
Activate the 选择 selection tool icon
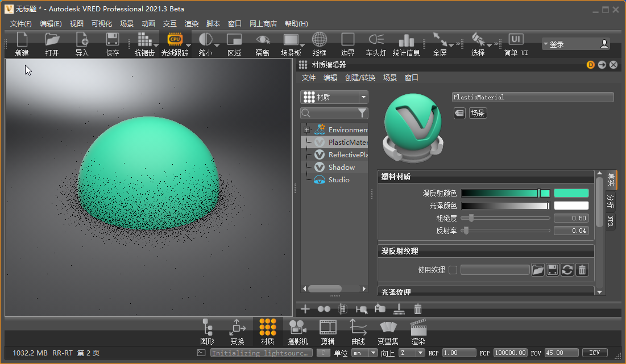[x=478, y=44]
